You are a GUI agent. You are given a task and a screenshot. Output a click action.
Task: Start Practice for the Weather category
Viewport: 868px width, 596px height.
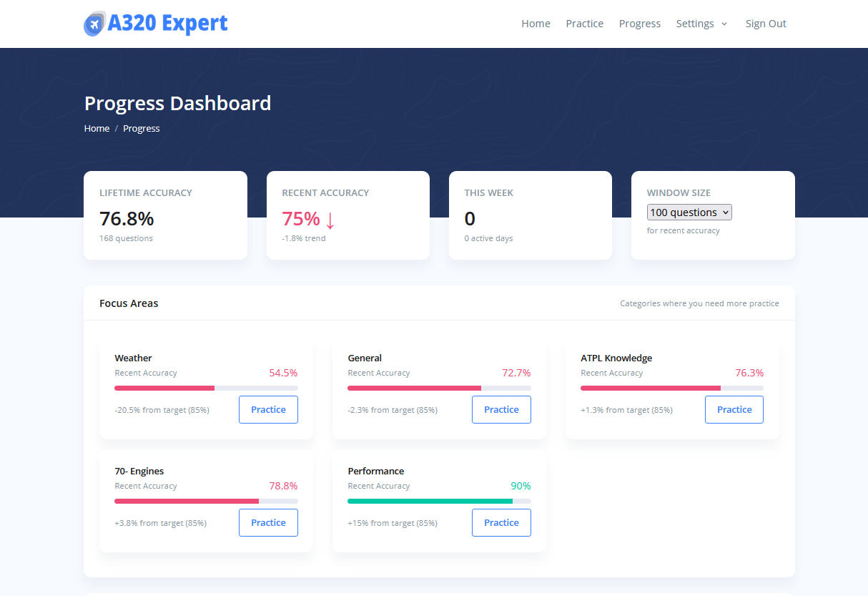click(x=268, y=410)
